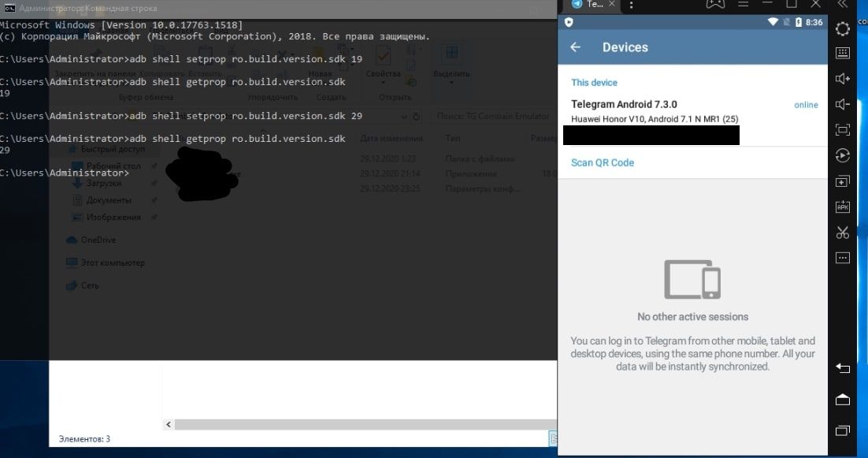Click the No other active sessions text
Image resolution: width=868 pixels, height=458 pixels.
[x=692, y=317]
